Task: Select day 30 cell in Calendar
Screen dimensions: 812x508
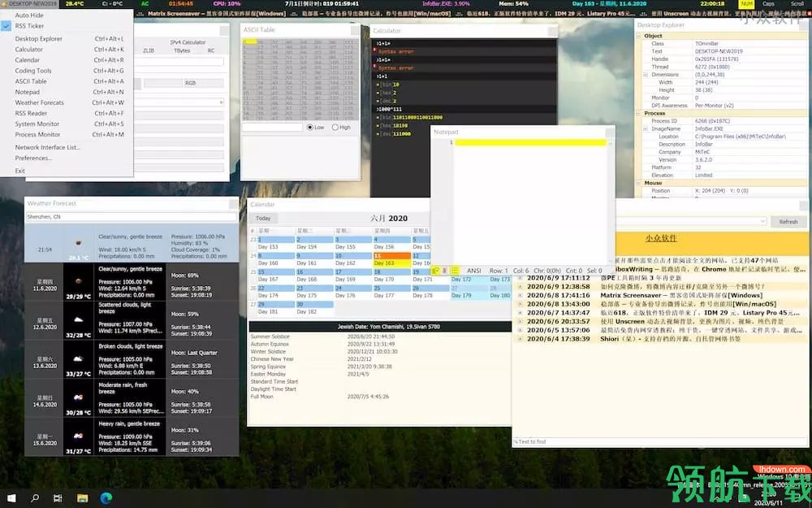Action: (315, 308)
